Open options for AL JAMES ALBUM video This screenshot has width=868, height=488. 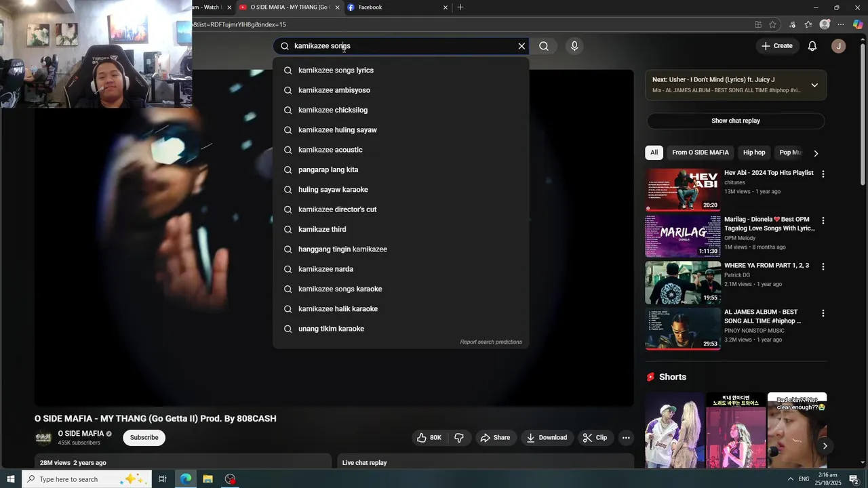coord(823,314)
